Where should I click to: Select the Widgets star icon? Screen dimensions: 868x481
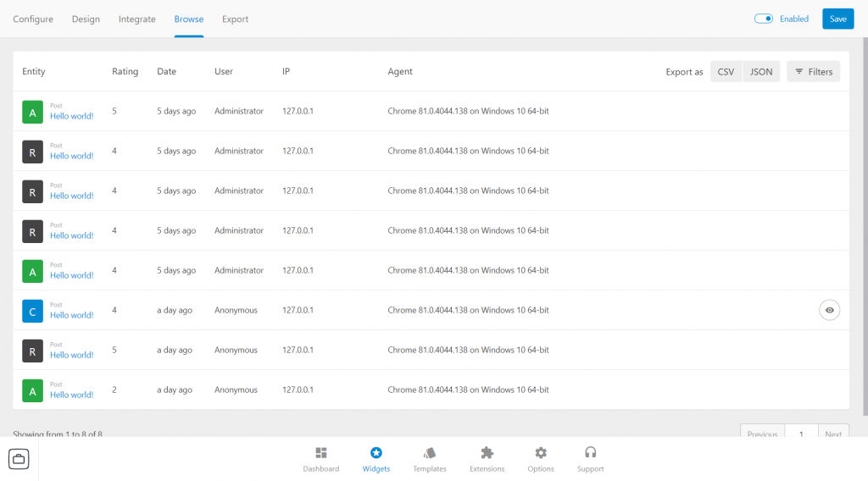click(376, 453)
